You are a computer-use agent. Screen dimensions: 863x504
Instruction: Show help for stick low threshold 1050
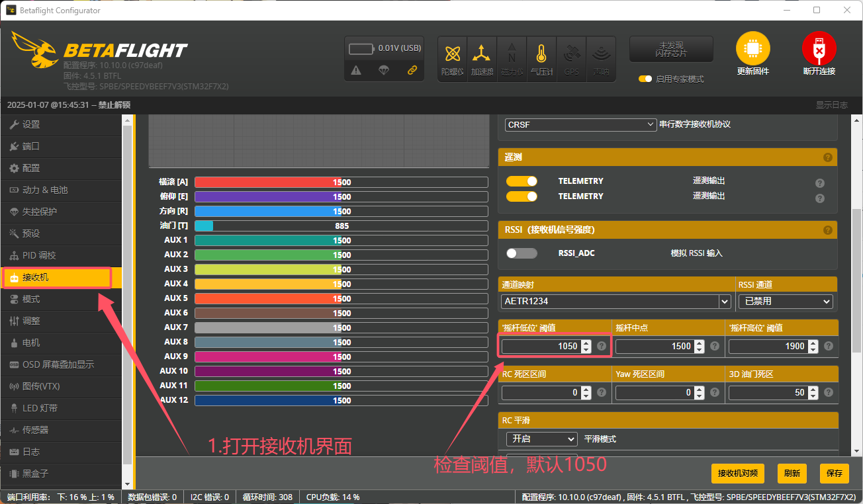(x=601, y=346)
